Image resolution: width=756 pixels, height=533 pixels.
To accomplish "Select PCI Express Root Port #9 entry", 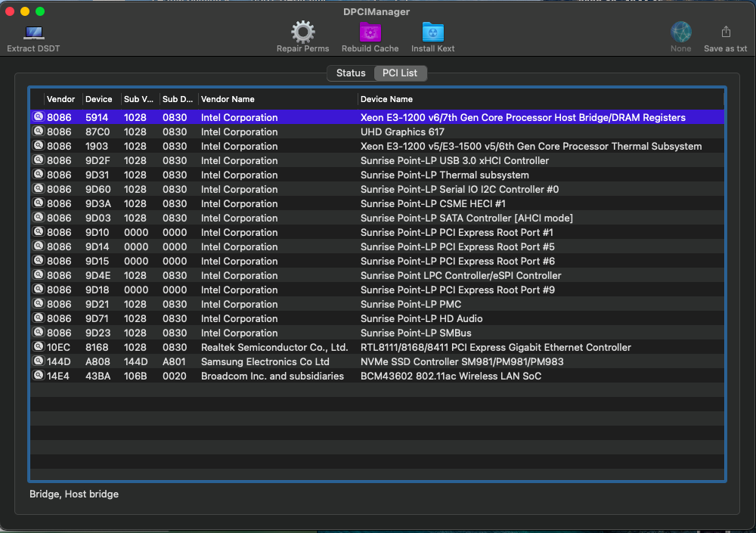I will (457, 290).
